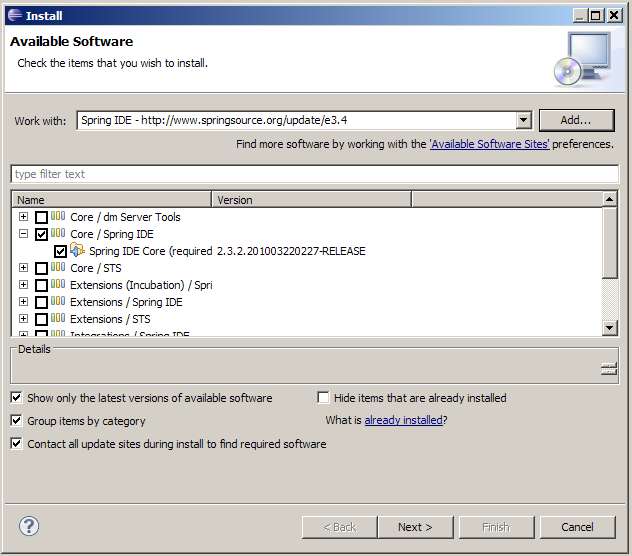The image size is (632, 556).
Task: Expand Core / dm Server Tools node
Action: tap(23, 217)
